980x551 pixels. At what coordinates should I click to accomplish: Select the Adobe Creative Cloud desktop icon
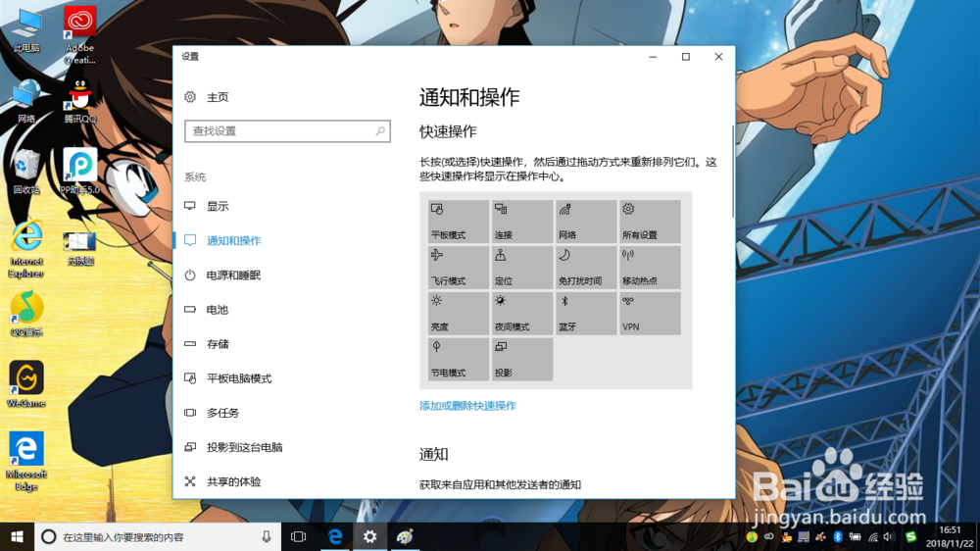pos(80,35)
